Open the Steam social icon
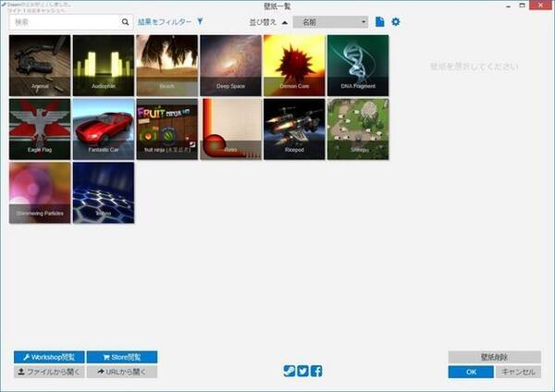The height and width of the screenshot is (392, 555). 290,371
